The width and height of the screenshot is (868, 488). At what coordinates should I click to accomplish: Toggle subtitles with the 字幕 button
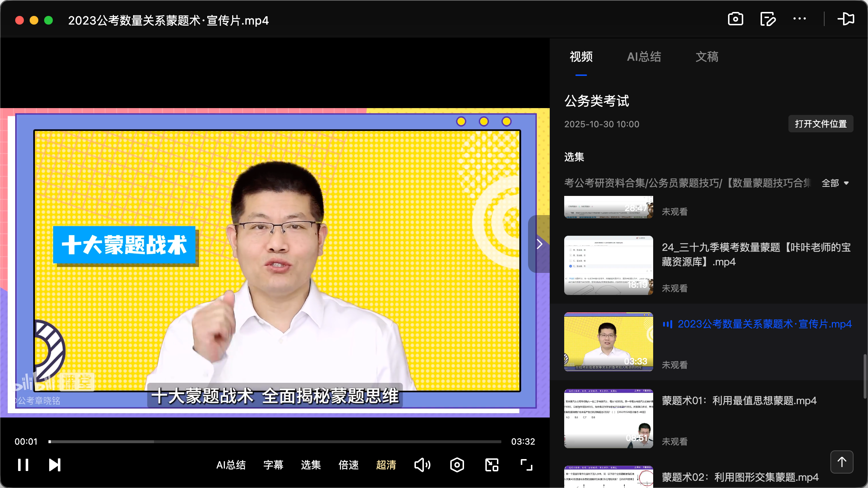tap(274, 465)
